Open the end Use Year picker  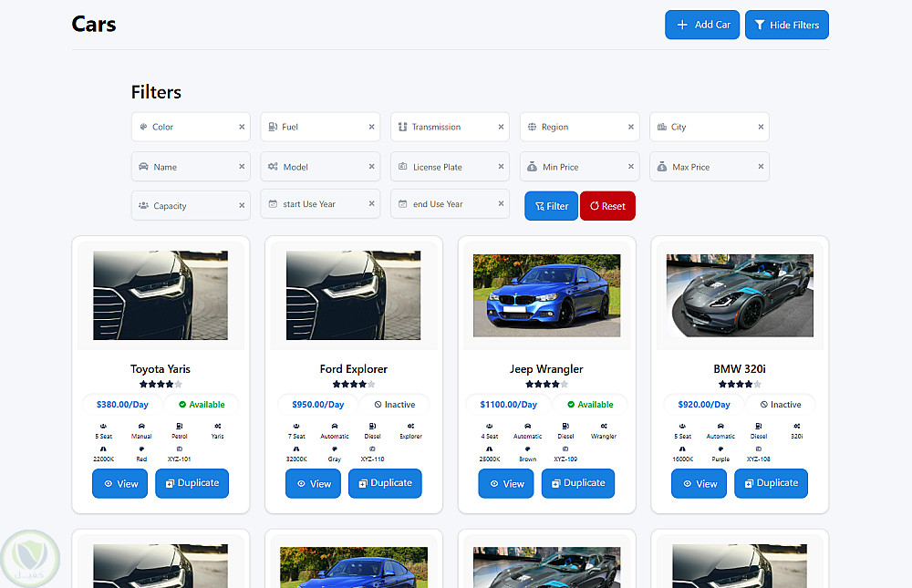point(450,204)
